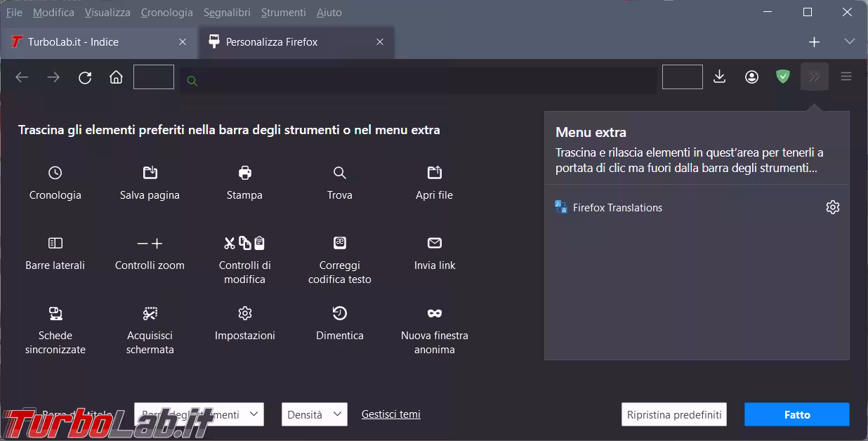Switch to the TurboLab.it - Indice tab
This screenshot has height=441, width=868.
point(98,42)
